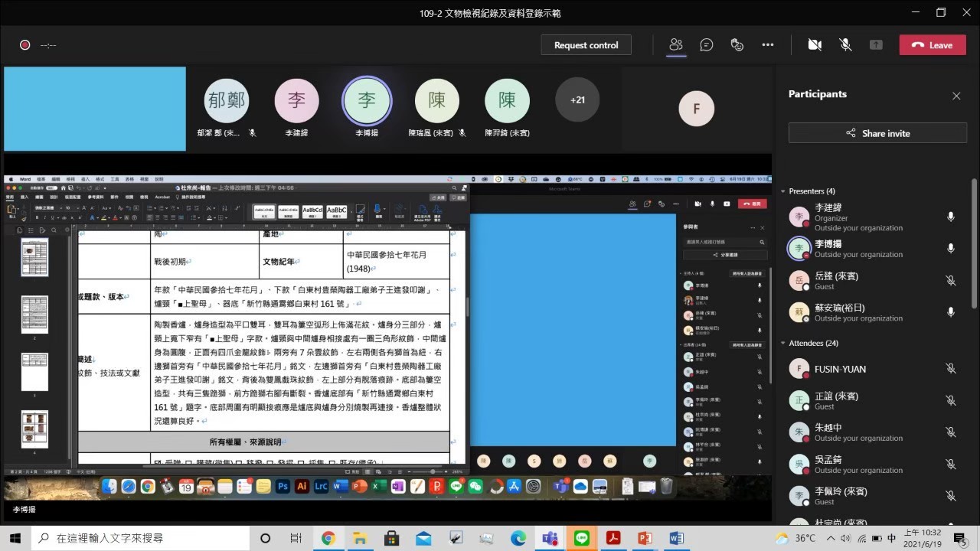980x551 pixels.
Task: Click the Share invite button
Action: (877, 133)
